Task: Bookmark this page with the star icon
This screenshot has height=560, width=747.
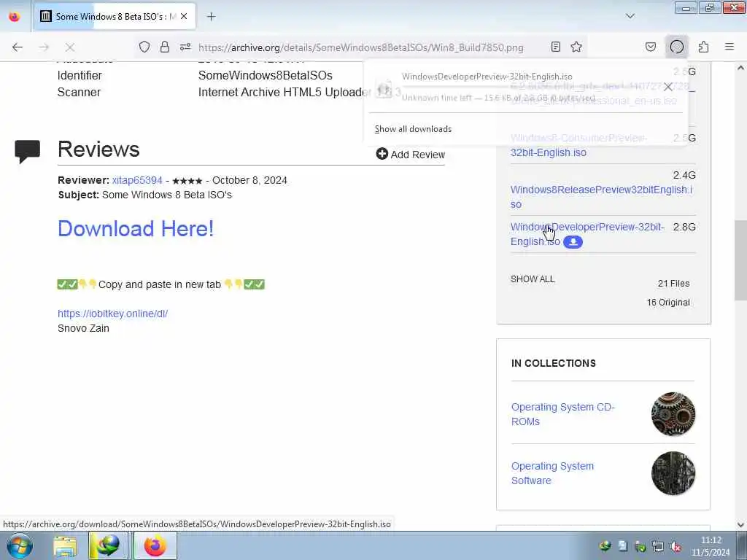Action: click(576, 47)
